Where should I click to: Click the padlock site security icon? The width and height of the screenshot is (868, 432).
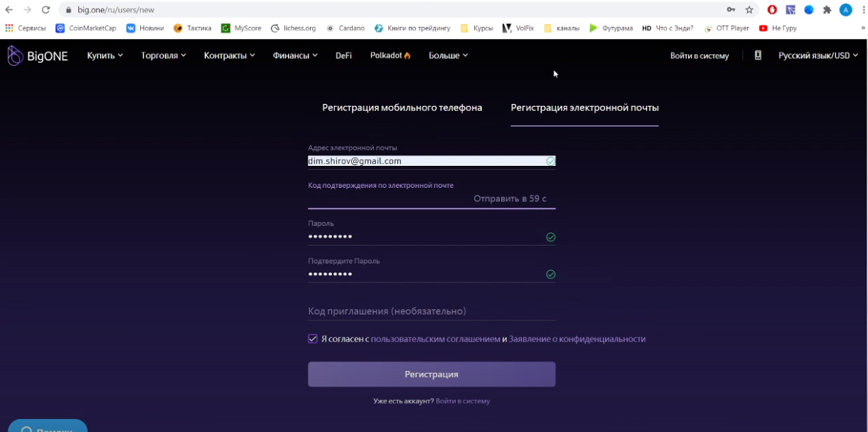69,10
